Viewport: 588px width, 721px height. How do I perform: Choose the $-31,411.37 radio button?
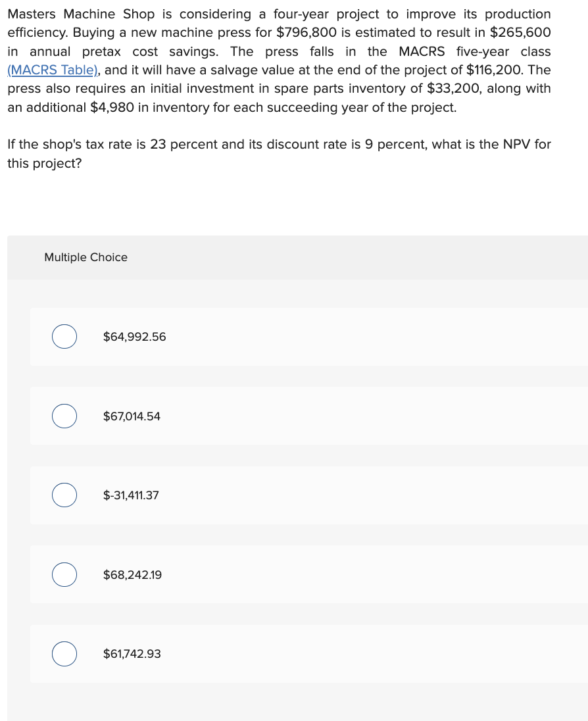pyautogui.click(x=64, y=495)
